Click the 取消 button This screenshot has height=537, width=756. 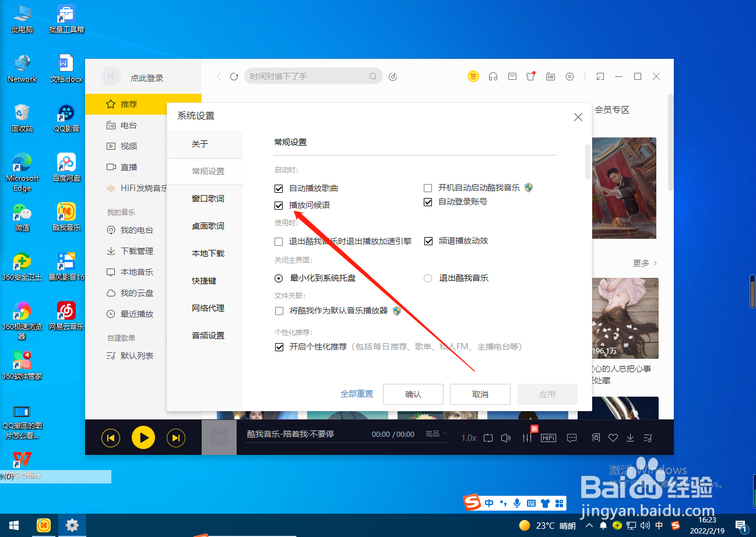click(480, 394)
